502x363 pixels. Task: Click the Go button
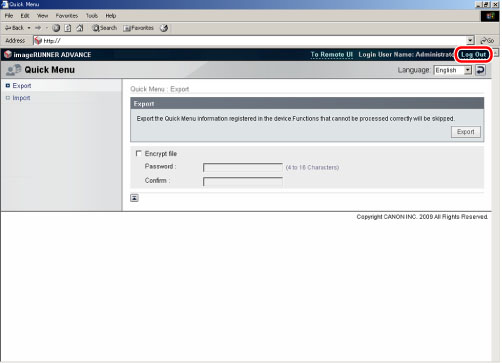coord(487,40)
